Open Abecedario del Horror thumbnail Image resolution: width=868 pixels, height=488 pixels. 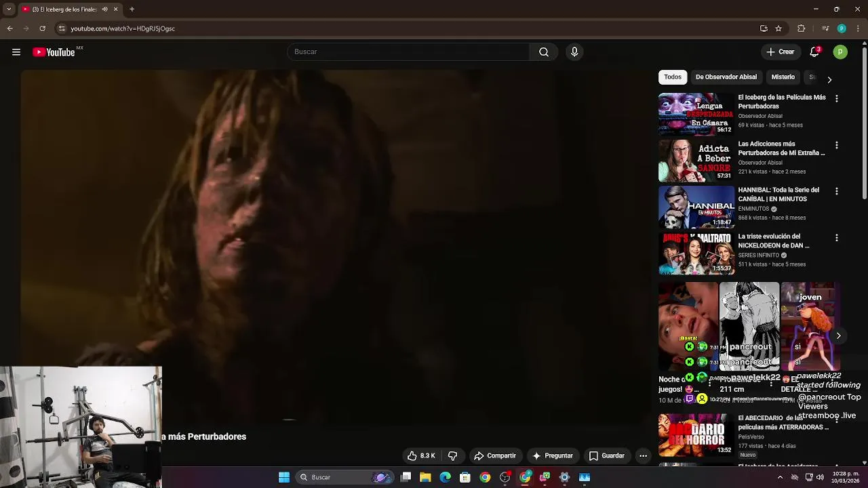[696, 434]
